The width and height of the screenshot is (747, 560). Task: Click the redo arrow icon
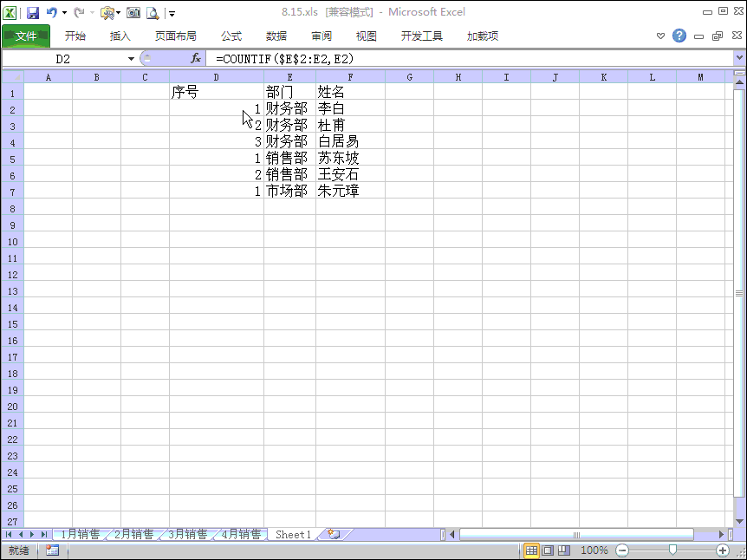(79, 13)
